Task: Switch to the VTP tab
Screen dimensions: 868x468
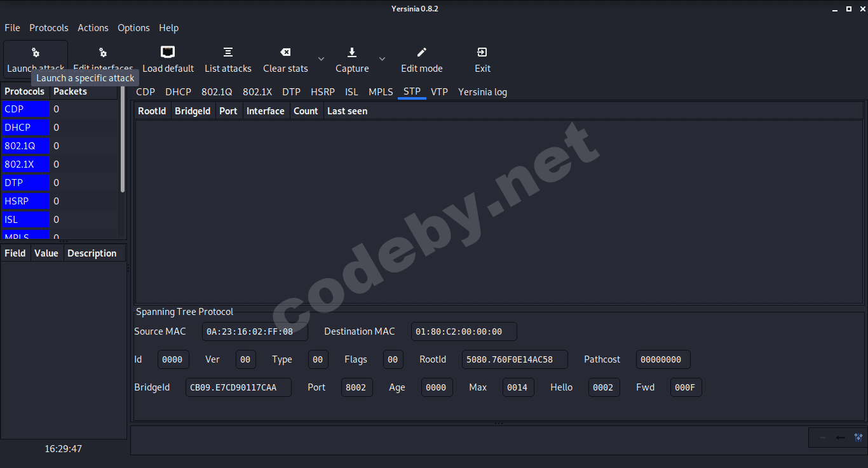Action: (x=439, y=92)
